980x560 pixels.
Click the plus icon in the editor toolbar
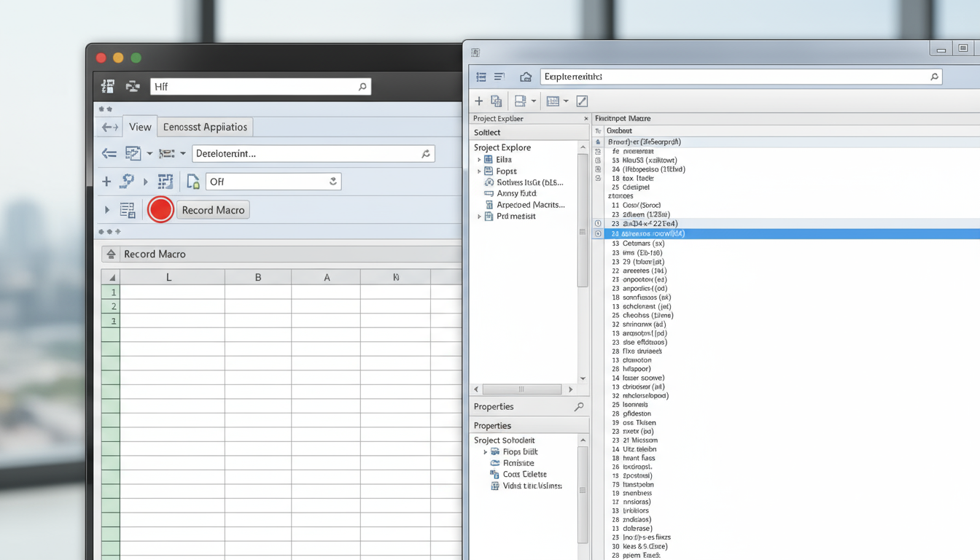tap(479, 101)
